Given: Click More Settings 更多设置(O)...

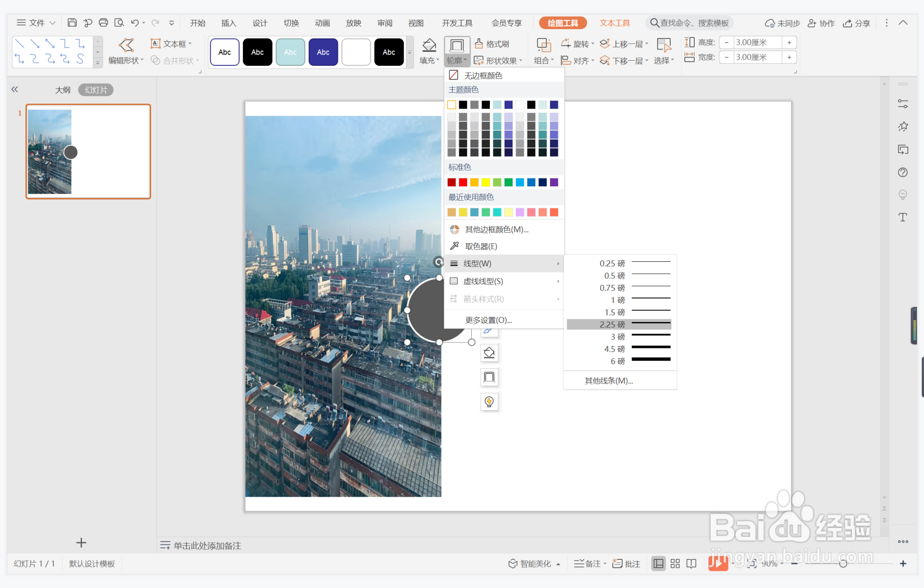Looking at the screenshot, I should 488,320.
